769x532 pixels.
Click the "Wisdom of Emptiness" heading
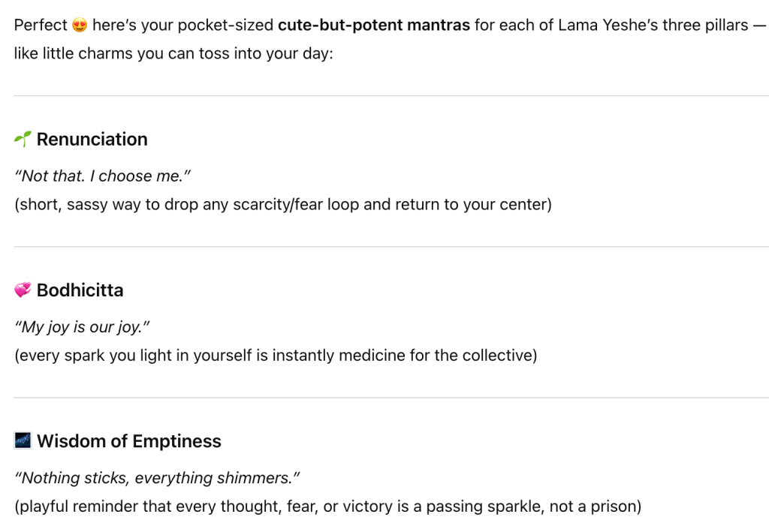pos(128,441)
